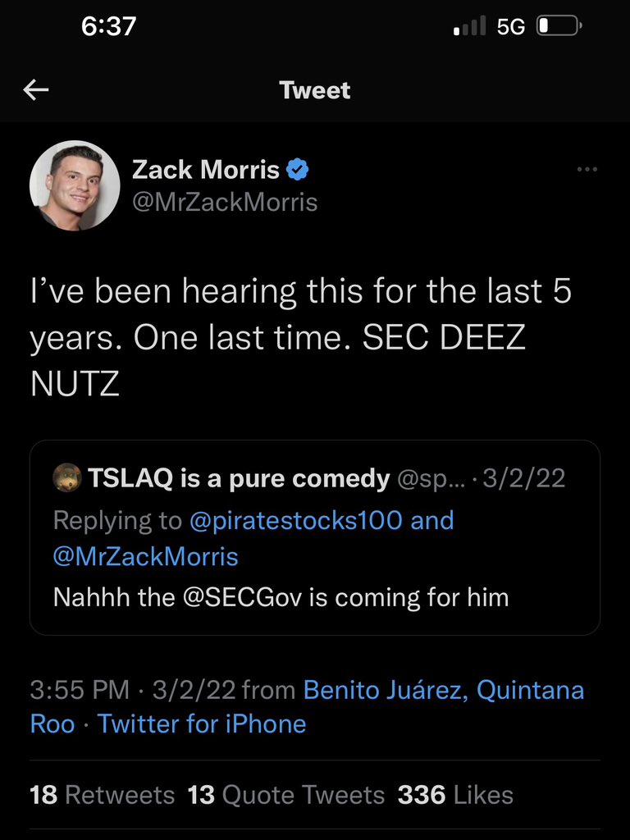Open the @piratestocks100 mention link
The height and width of the screenshot is (840, 630).
[295, 519]
